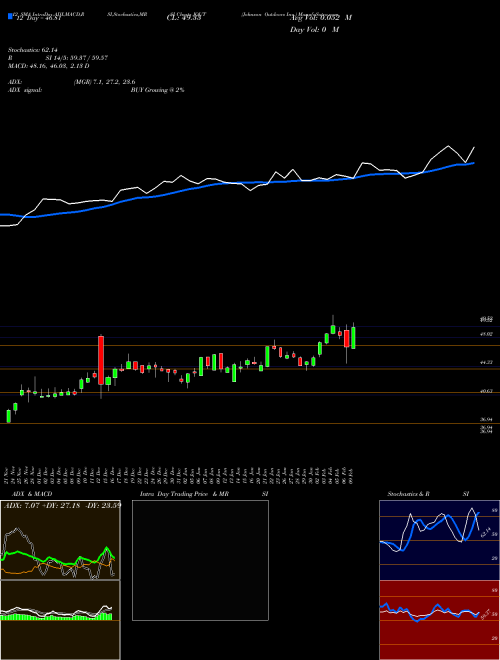500x660 pixels.
Task: Click the 'MACD: 48.16, 46.03, 2.13 D' line
Action: 48,66
